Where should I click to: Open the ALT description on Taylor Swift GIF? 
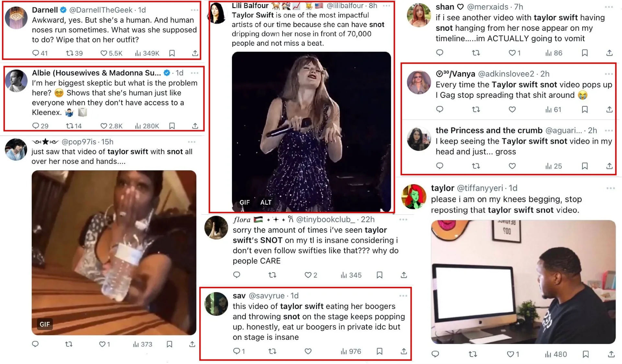(266, 202)
